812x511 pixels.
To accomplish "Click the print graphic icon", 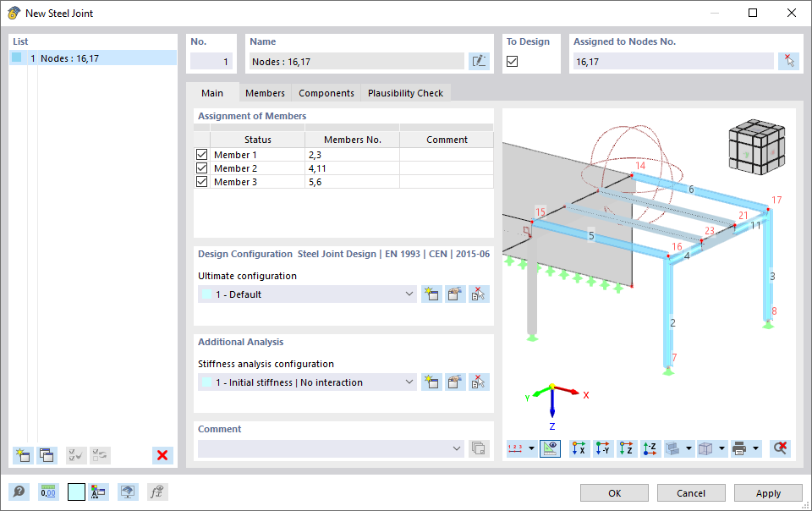I will [739, 448].
